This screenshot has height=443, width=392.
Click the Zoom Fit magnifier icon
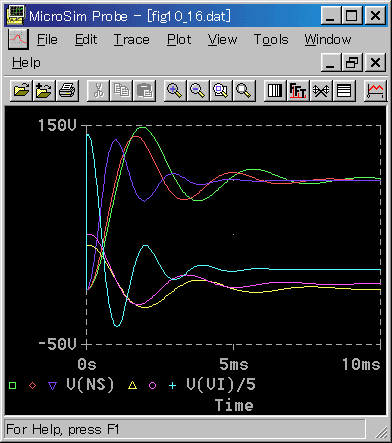(x=244, y=90)
